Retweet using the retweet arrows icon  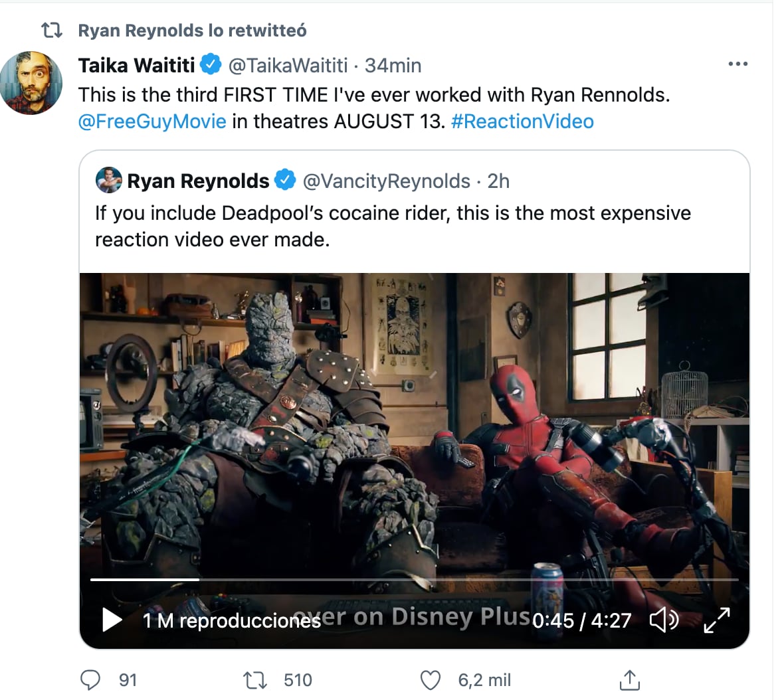pos(253,680)
